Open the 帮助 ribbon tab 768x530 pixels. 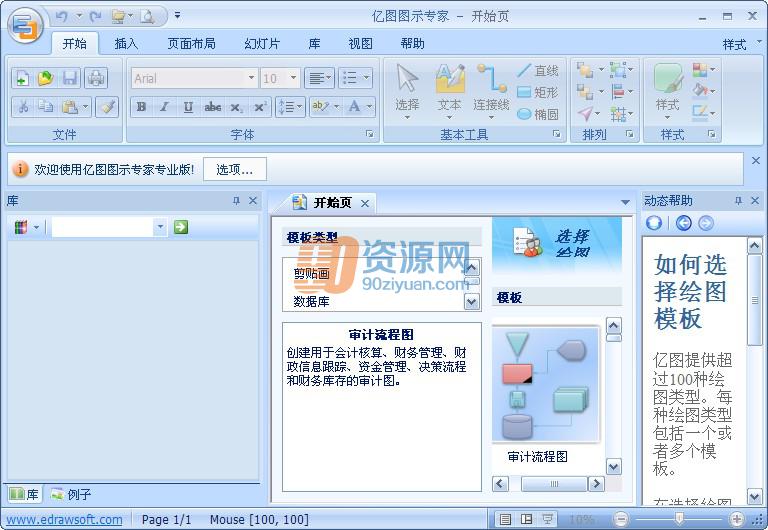click(412, 44)
